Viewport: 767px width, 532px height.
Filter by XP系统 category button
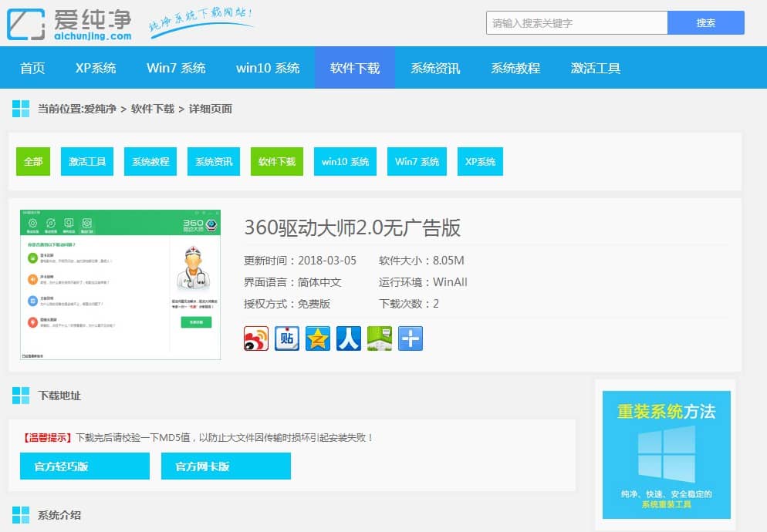(x=481, y=161)
